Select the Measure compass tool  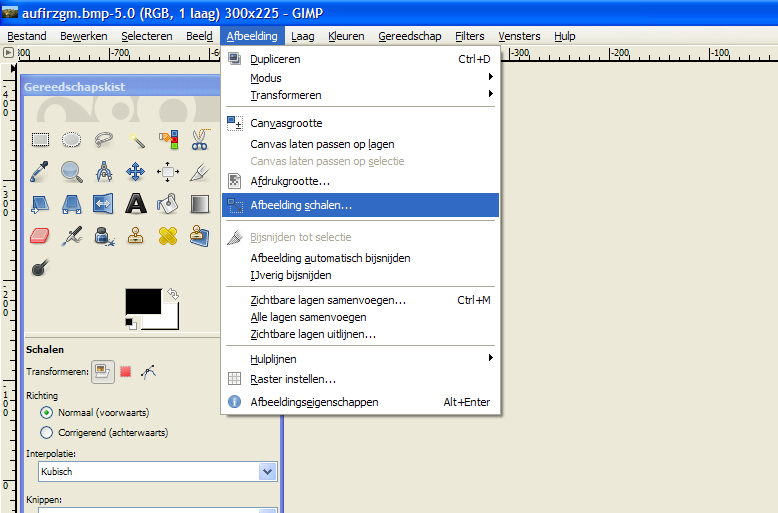104,172
